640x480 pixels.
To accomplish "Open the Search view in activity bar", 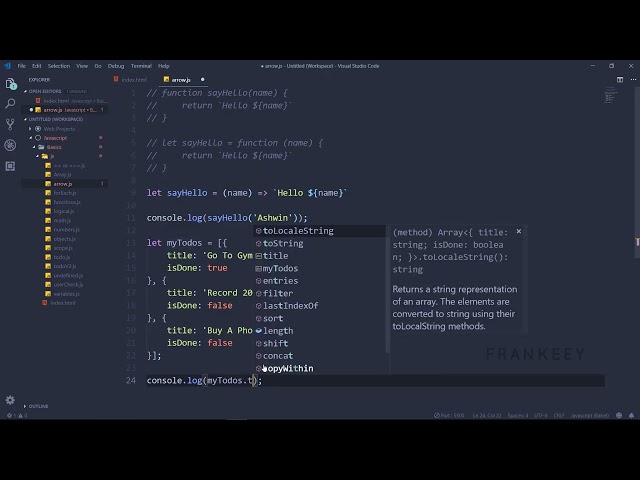I will click(x=11, y=104).
